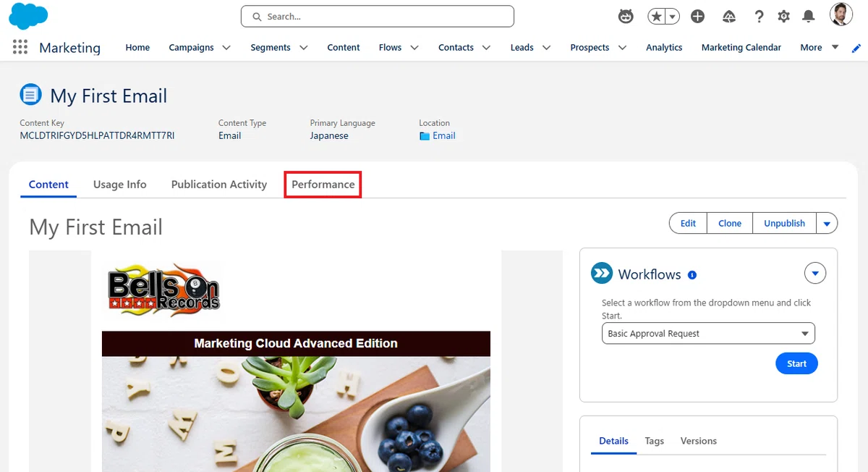Click the Japanese primary language value
The image size is (868, 472).
pos(329,136)
